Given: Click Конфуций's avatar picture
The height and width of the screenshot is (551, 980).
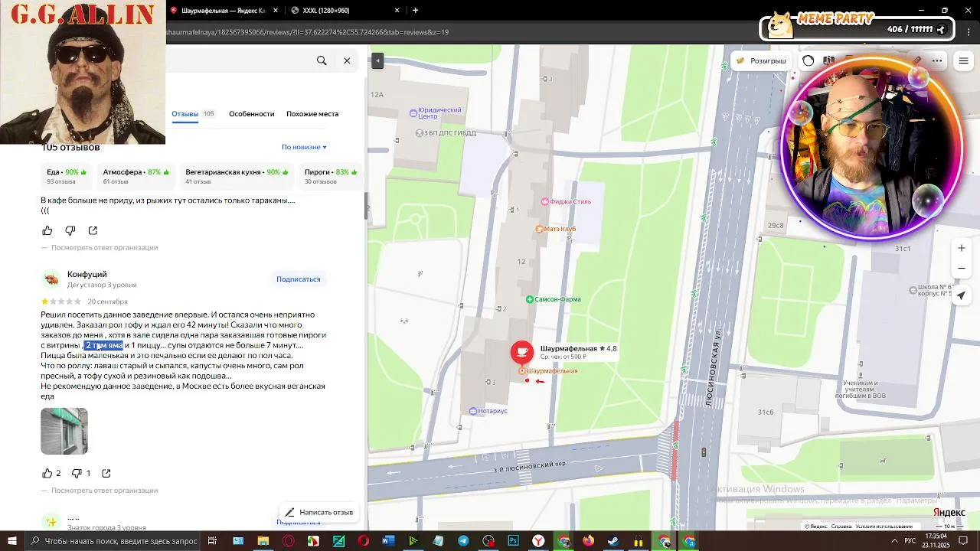Looking at the screenshot, I should (51, 279).
